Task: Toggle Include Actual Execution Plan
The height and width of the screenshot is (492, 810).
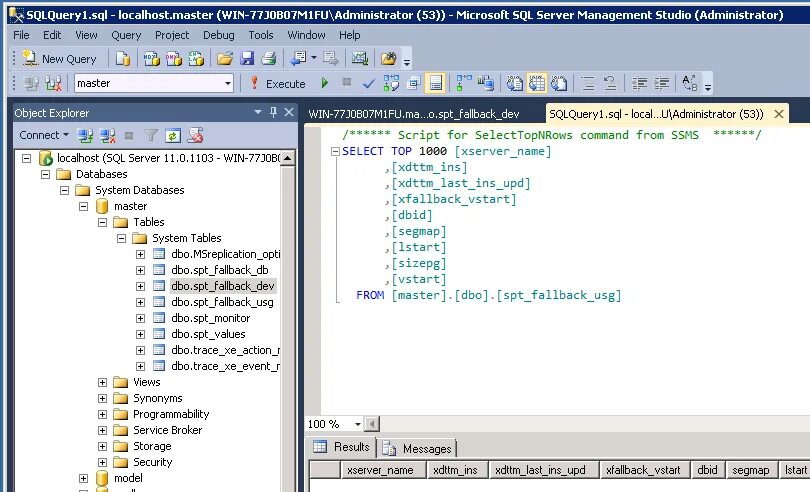Action: [463, 83]
